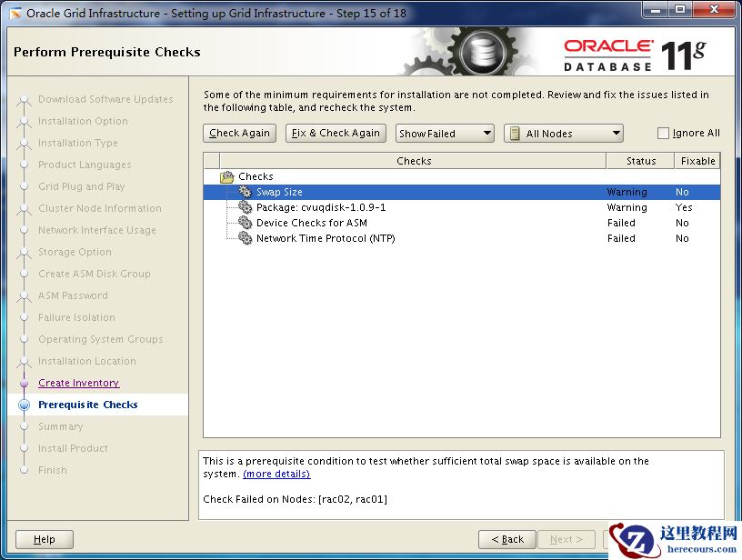742x560 pixels.
Task: Click No fixable value for Network Time Protocol
Action: click(x=682, y=238)
